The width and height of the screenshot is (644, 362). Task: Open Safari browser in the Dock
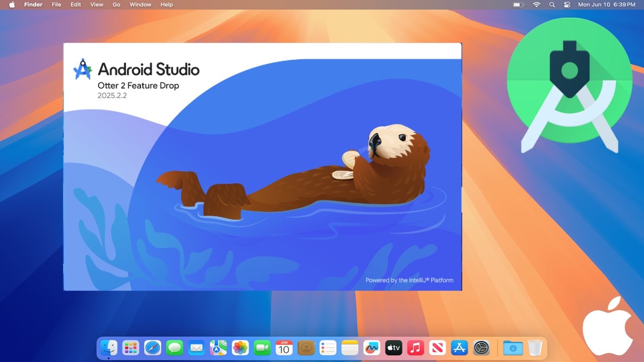click(153, 347)
